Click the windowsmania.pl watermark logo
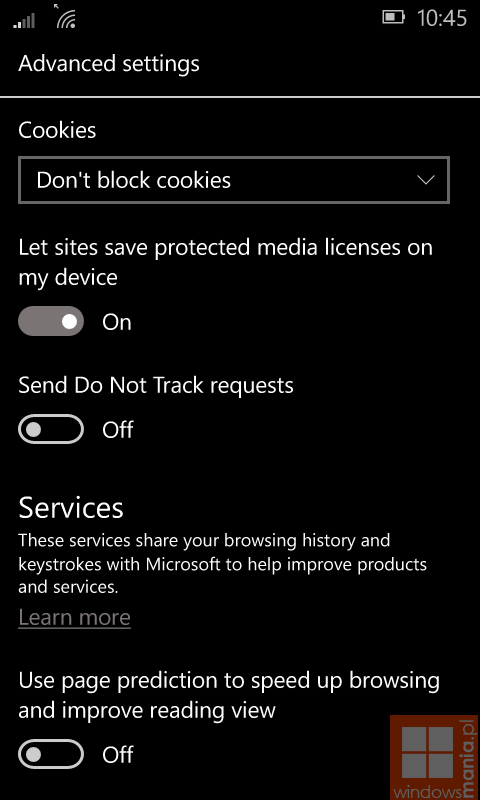This screenshot has width=480, height=800. click(435, 758)
